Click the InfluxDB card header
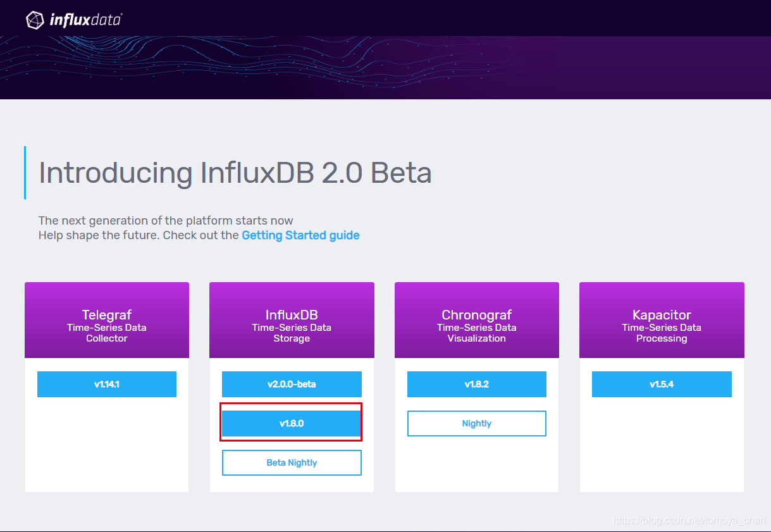This screenshot has height=532, width=771. click(x=292, y=320)
